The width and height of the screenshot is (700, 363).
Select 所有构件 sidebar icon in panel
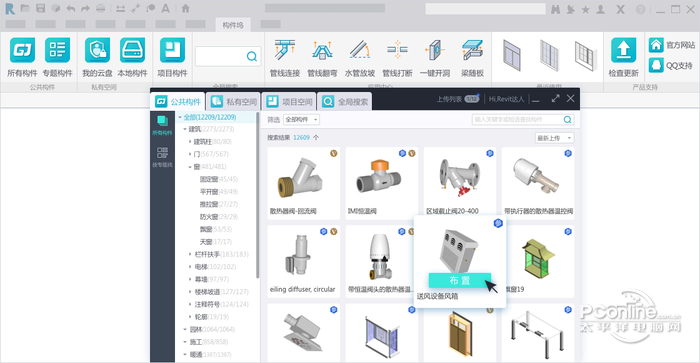162,125
